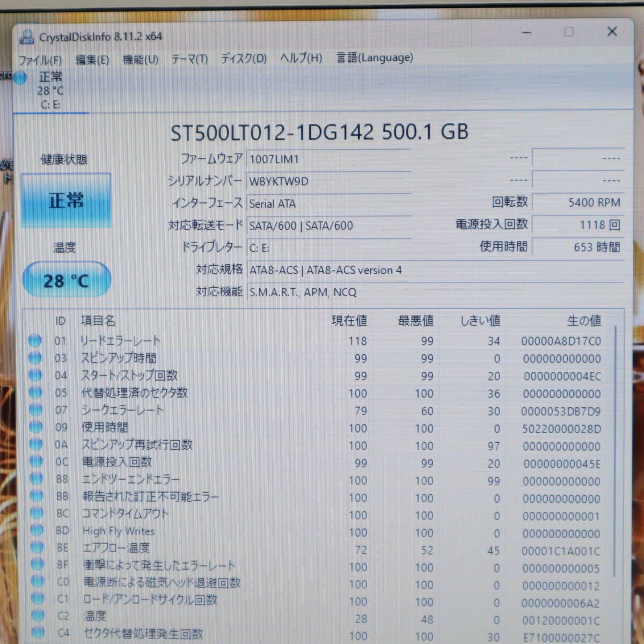Click the 項目名 column header
This screenshot has width=644, height=644.
[x=98, y=321]
